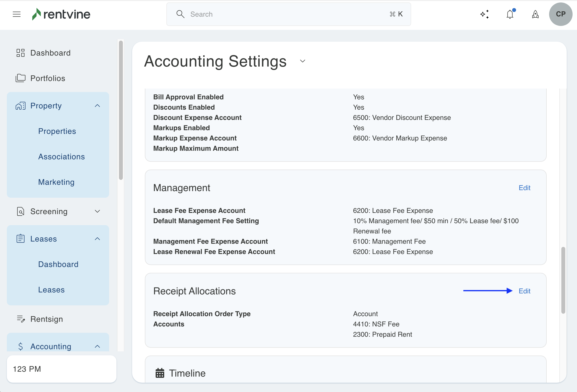The image size is (577, 392).
Task: Focus the Search input field
Action: click(288, 14)
